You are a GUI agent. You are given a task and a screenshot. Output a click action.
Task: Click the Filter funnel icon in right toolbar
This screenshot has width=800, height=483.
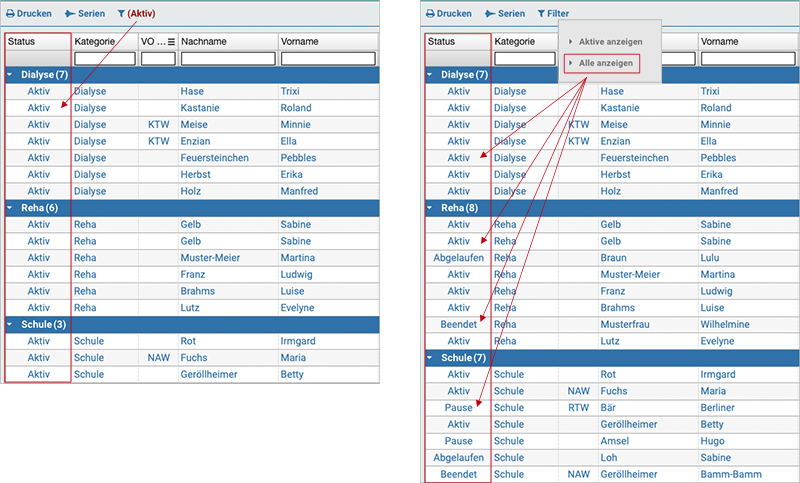coord(541,14)
